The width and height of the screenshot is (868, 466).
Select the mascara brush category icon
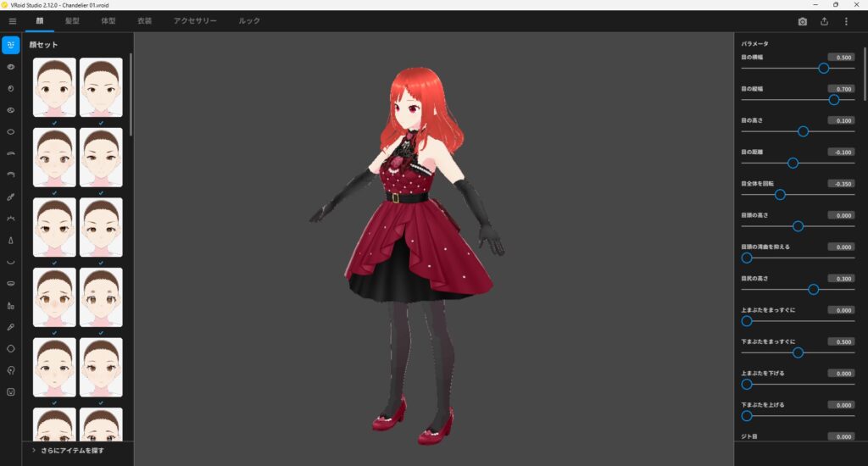tap(10, 197)
